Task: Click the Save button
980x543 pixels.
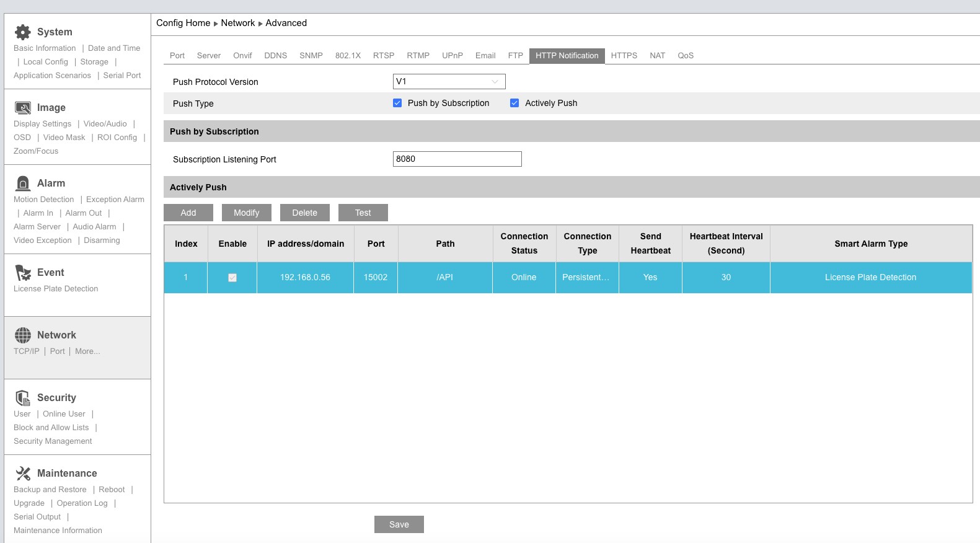Action: click(x=399, y=524)
